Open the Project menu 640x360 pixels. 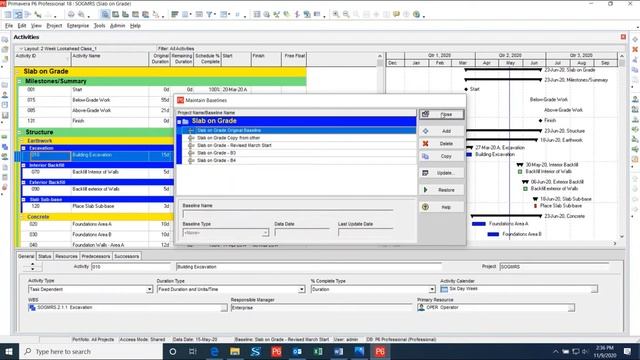(54, 26)
